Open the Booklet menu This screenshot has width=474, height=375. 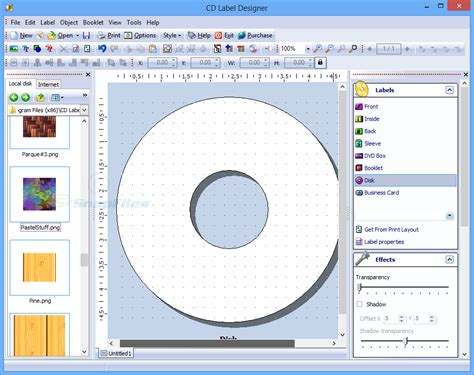[93, 22]
